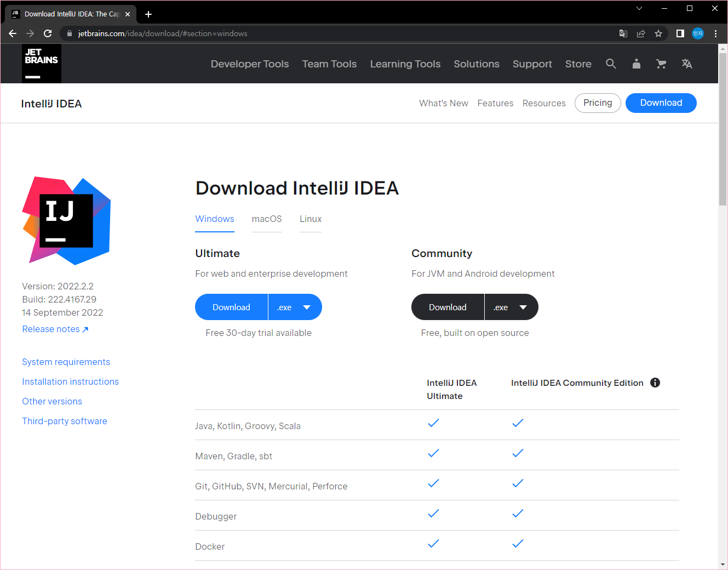
Task: Open the website language selector icon
Action: pyautogui.click(x=687, y=64)
